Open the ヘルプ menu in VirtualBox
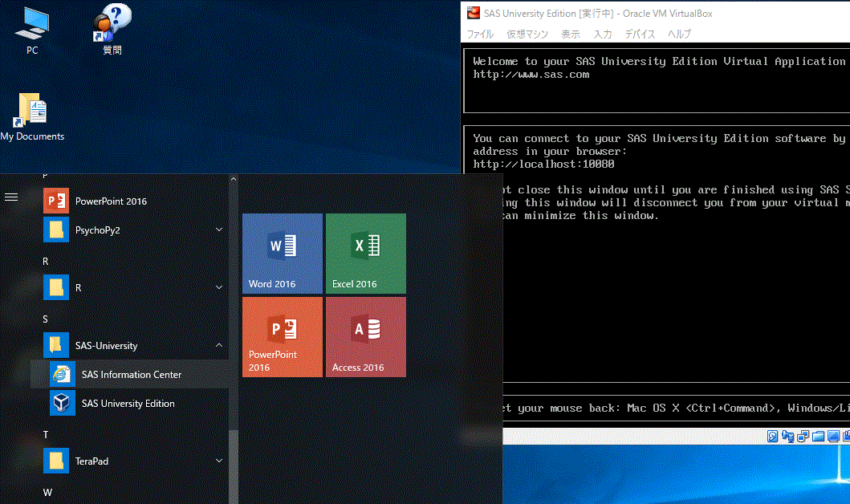Image resolution: width=850 pixels, height=504 pixels. [x=679, y=35]
